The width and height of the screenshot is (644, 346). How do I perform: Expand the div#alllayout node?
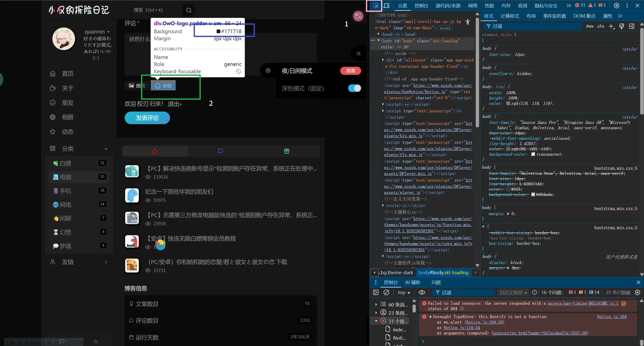coord(383,60)
